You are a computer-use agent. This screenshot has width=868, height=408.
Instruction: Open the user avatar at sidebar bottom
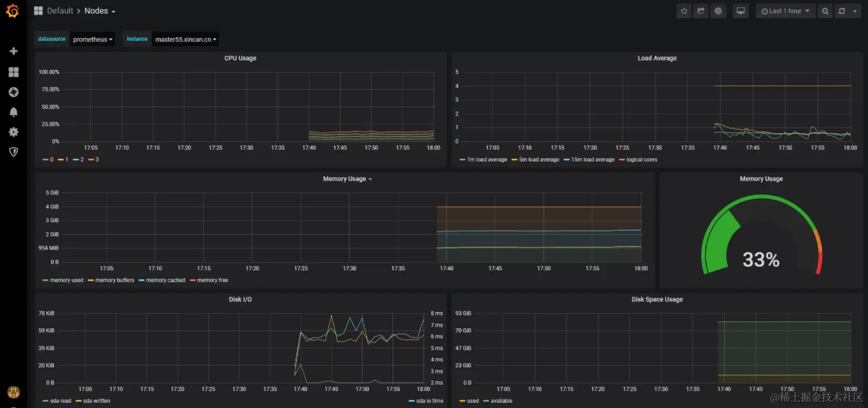(x=13, y=392)
